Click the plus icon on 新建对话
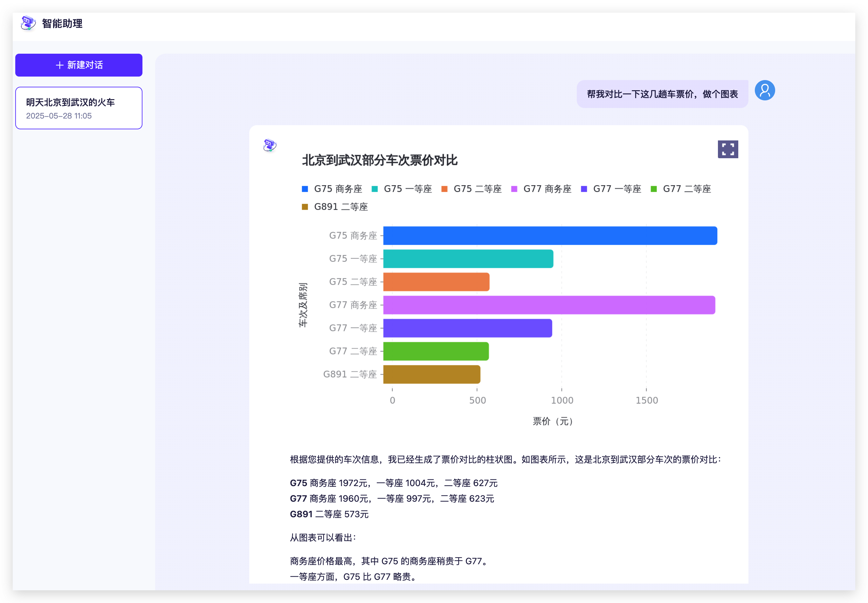This screenshot has width=868, height=603. click(x=59, y=65)
